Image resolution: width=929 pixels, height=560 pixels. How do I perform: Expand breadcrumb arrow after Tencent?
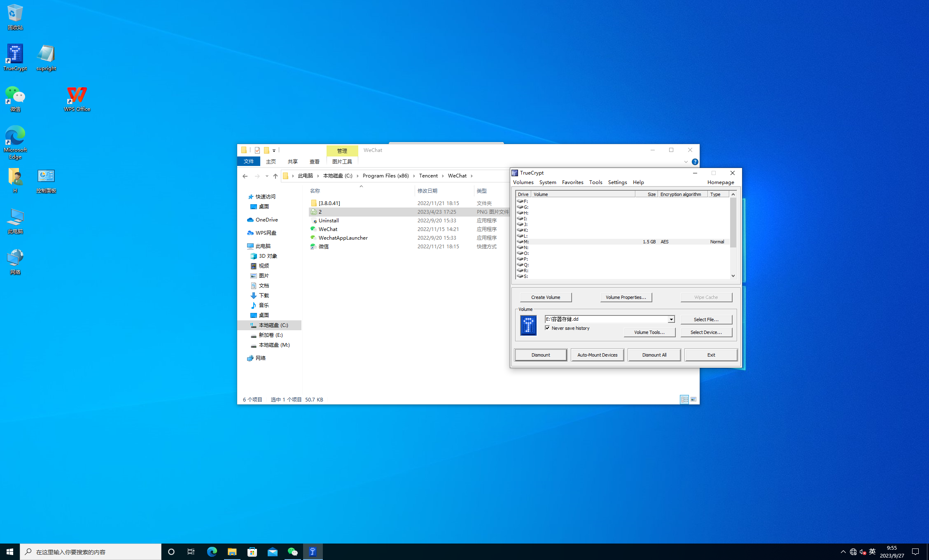(443, 176)
